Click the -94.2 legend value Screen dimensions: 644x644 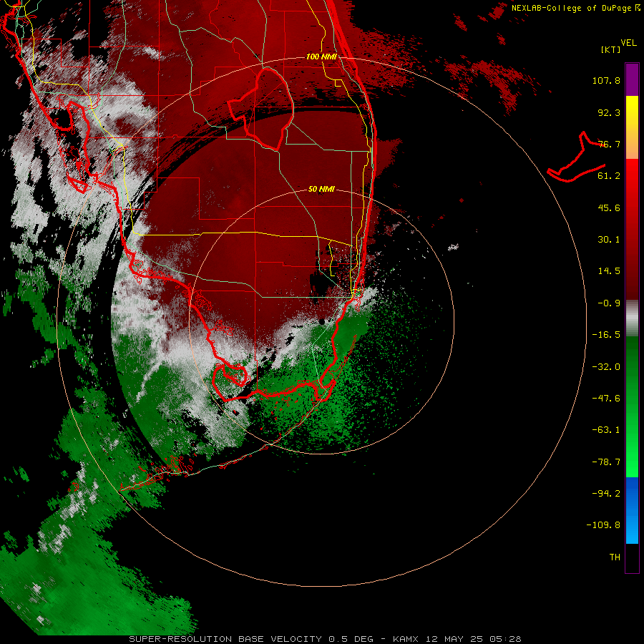[606, 494]
